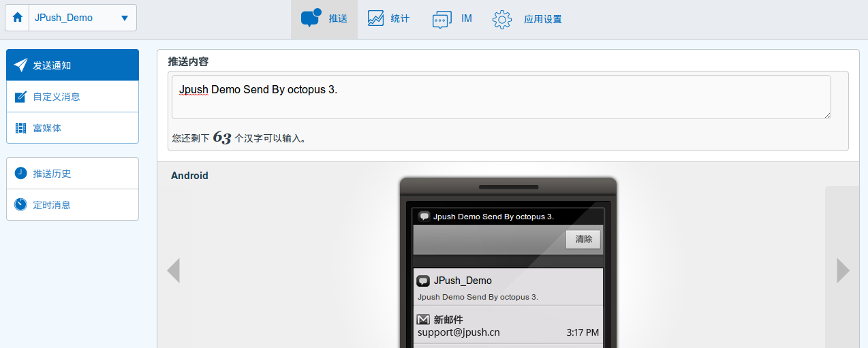Click the timer icon beside 定时消息

point(21,204)
